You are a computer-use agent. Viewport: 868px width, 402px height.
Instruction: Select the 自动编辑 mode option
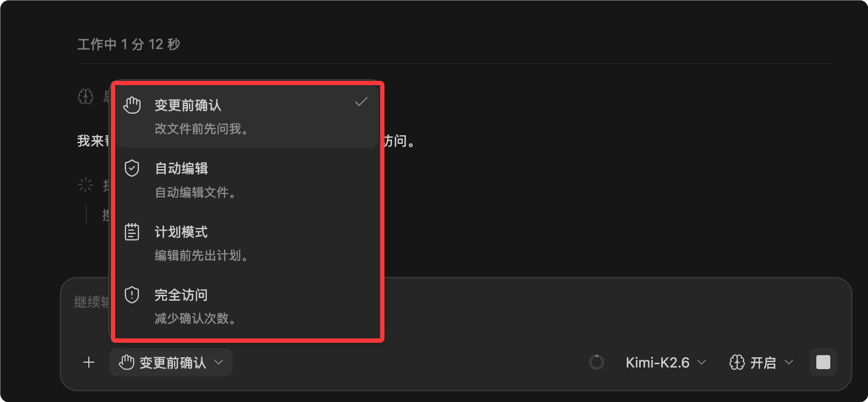(247, 180)
